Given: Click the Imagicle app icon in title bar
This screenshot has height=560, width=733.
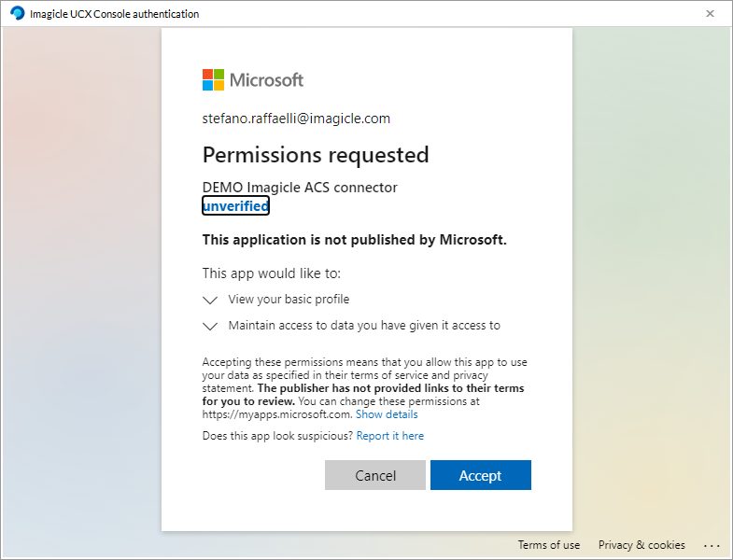Looking at the screenshot, I should [17, 14].
